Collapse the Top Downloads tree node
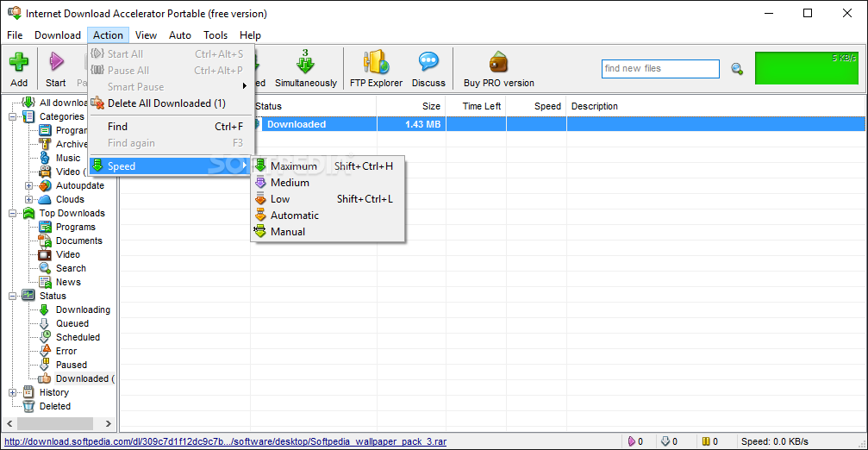Viewport: 868px width, 450px height. [x=12, y=213]
